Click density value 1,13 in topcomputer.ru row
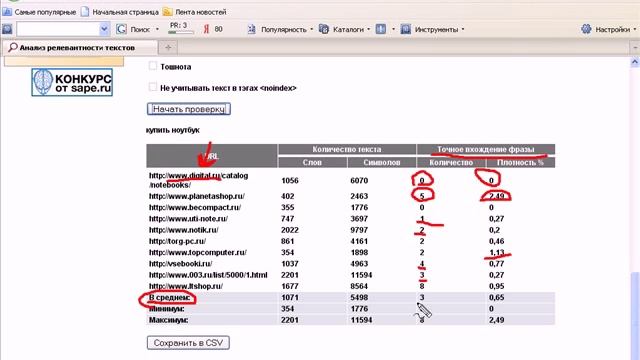This screenshot has width=640, height=360. tap(497, 253)
